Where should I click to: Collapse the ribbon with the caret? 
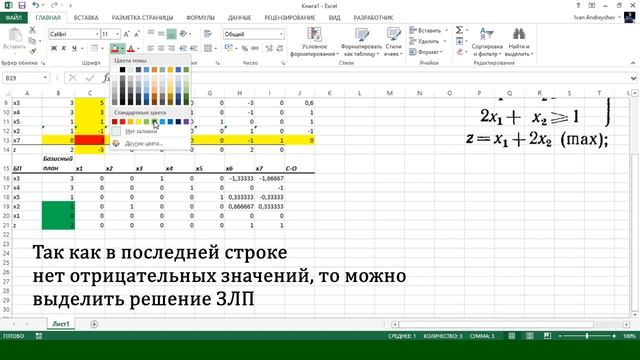[633, 63]
